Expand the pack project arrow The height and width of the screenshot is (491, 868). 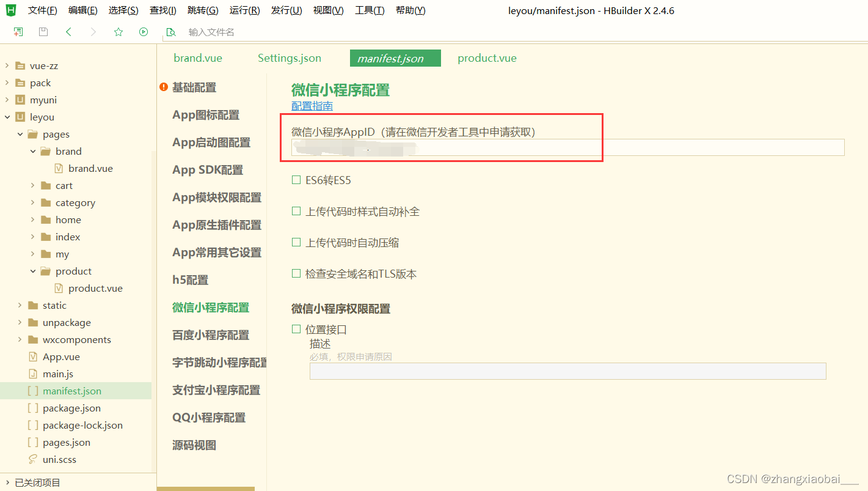click(x=7, y=83)
